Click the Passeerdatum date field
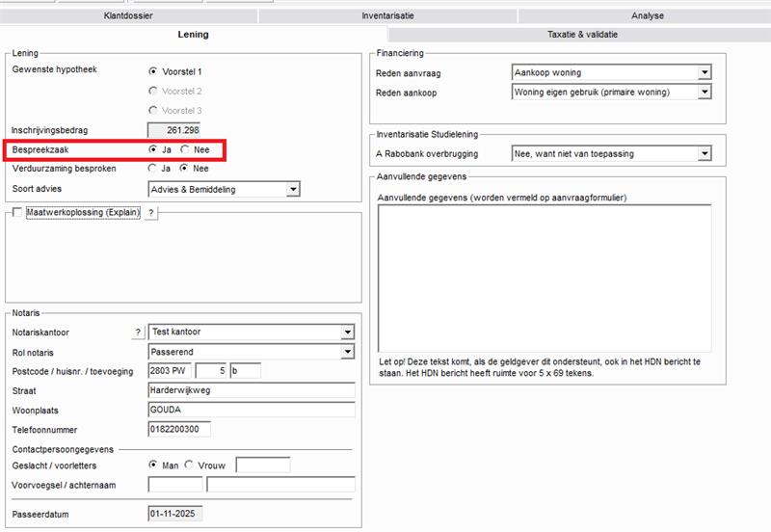 (x=174, y=515)
